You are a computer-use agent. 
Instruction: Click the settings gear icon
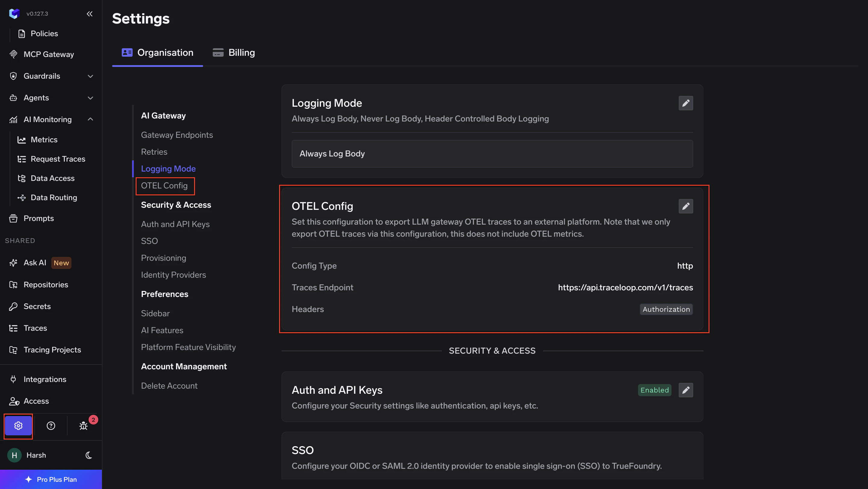pos(18,426)
